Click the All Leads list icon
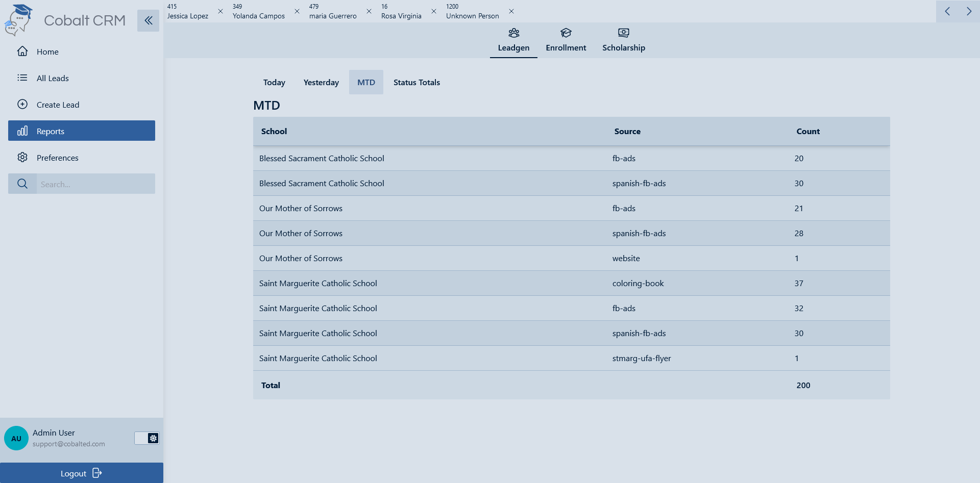 coord(22,78)
